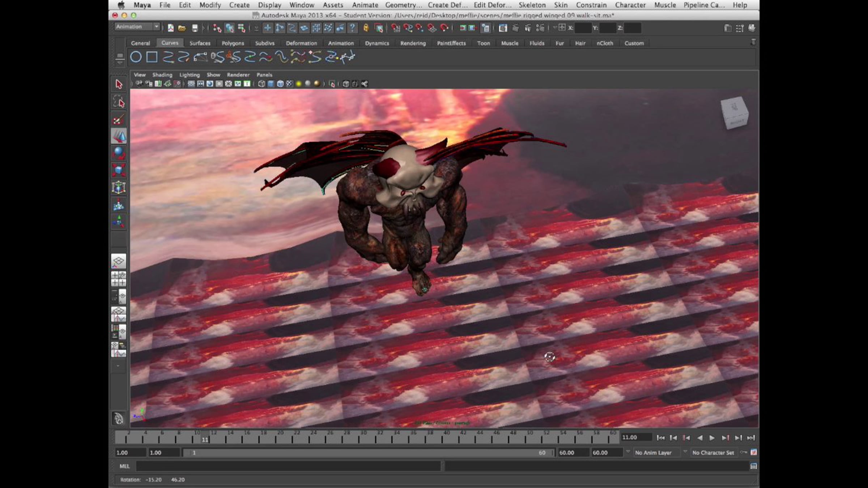Create a NURBS circle from shelf

point(136,57)
